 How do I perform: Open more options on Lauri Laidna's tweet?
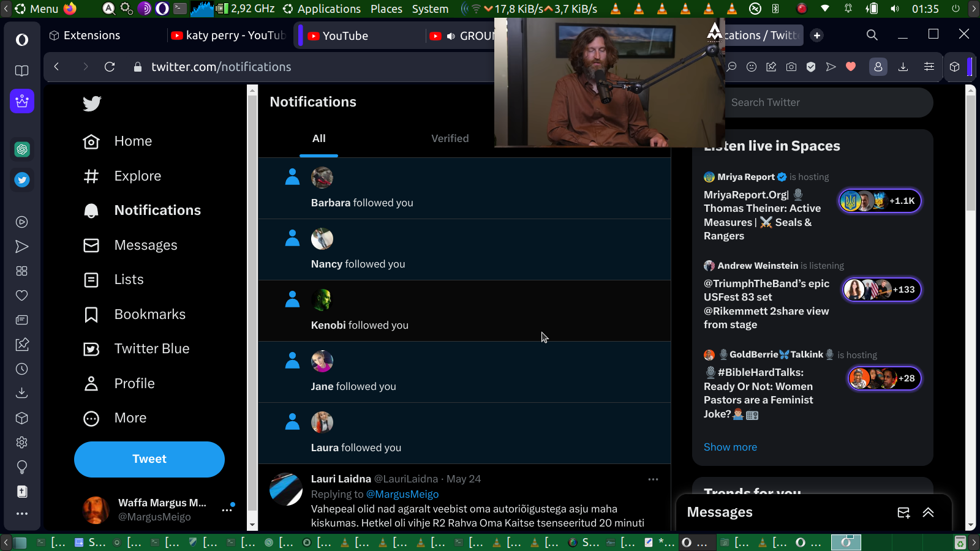(653, 479)
